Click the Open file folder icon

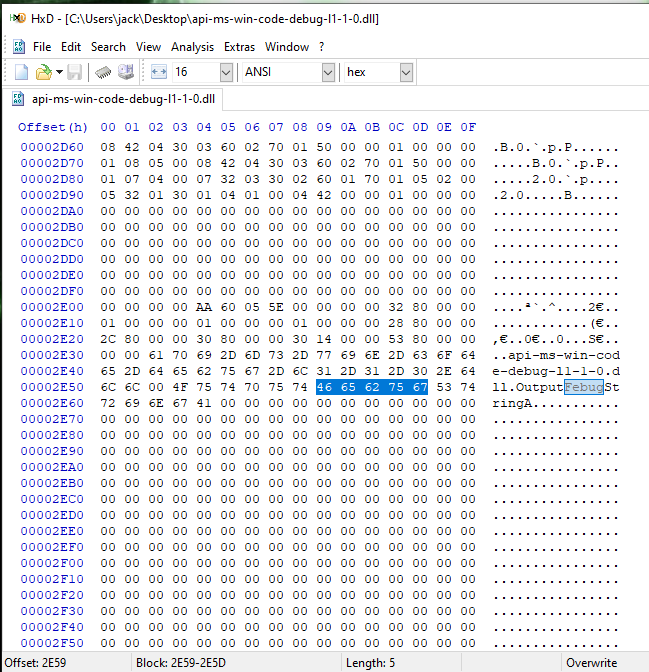click(x=43, y=72)
